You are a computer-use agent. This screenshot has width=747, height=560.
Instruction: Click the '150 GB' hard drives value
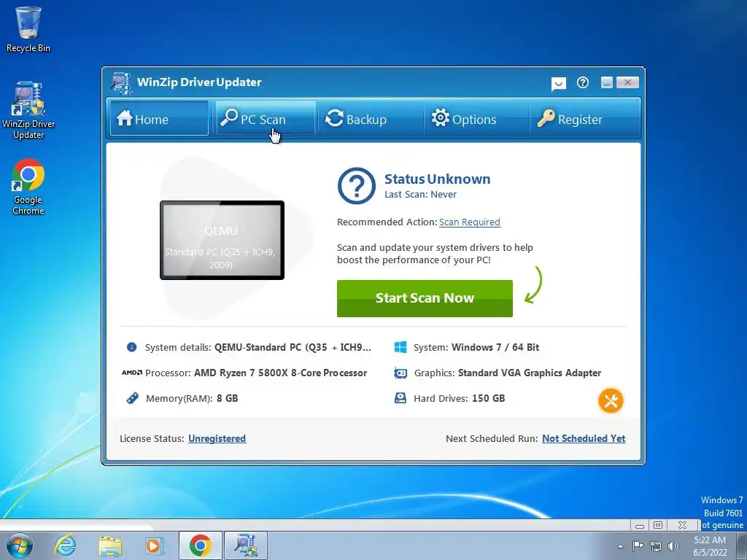pyautogui.click(x=488, y=398)
